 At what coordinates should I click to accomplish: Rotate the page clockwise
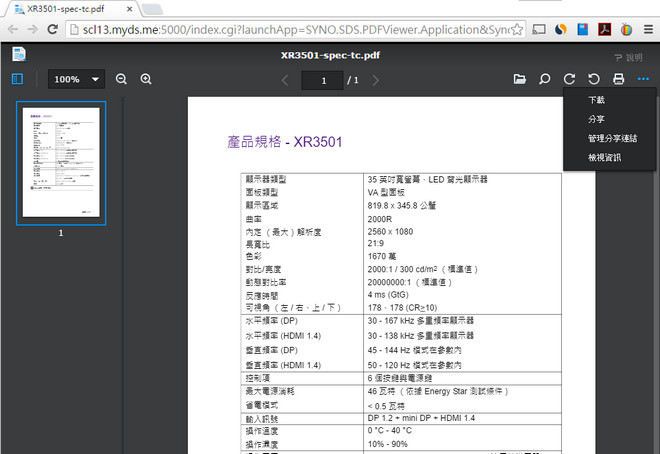point(569,79)
